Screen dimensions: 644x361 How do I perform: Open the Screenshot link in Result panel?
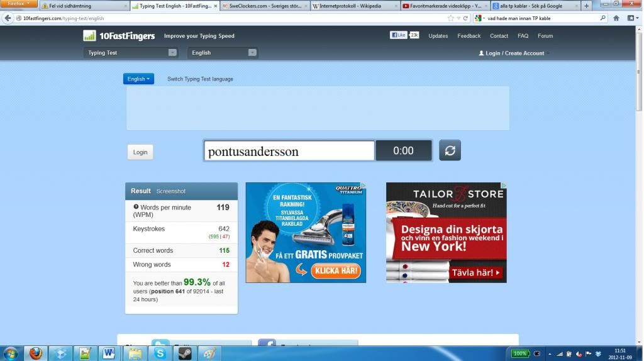(x=170, y=191)
